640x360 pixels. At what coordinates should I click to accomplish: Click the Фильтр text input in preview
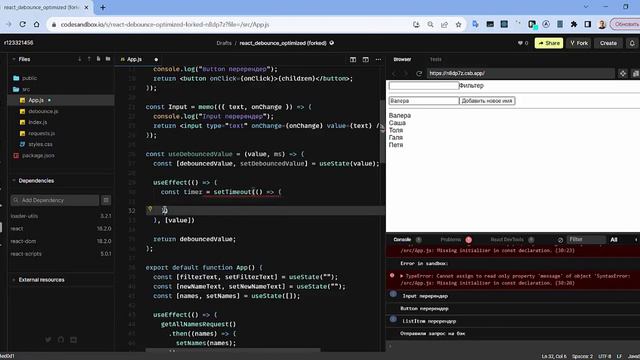click(x=424, y=86)
